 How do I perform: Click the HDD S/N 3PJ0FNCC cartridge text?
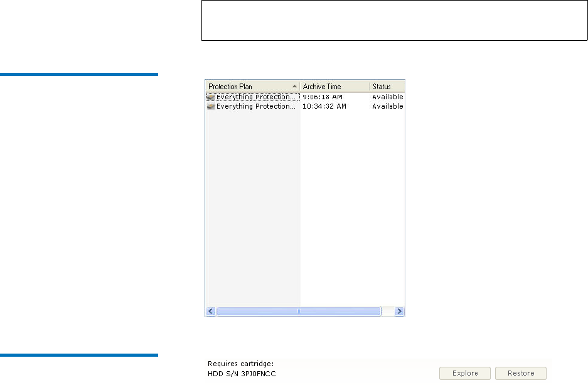(242, 374)
